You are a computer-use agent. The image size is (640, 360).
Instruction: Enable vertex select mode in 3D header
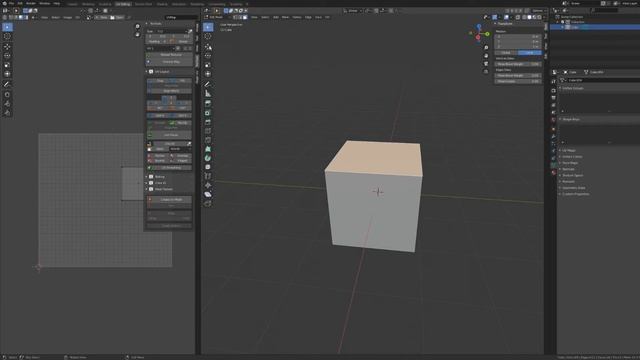click(x=235, y=17)
